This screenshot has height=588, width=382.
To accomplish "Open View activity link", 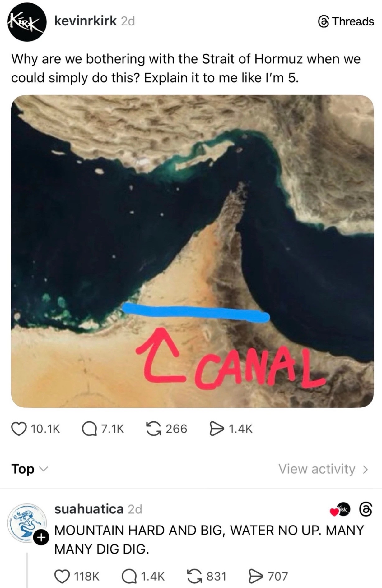I will tap(324, 469).
